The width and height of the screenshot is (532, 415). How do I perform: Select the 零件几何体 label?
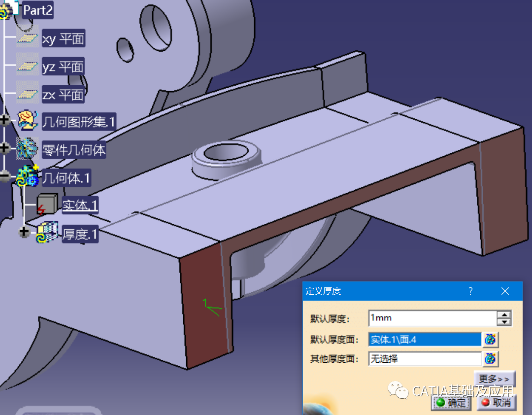(x=74, y=150)
